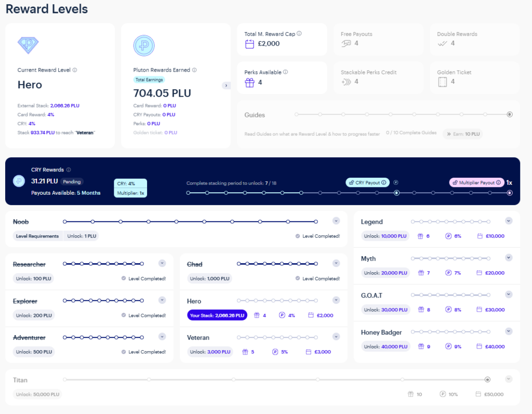Click Your Stack: 2,066.26 PLU pill
The width and height of the screenshot is (532, 414).
pyautogui.click(x=217, y=315)
